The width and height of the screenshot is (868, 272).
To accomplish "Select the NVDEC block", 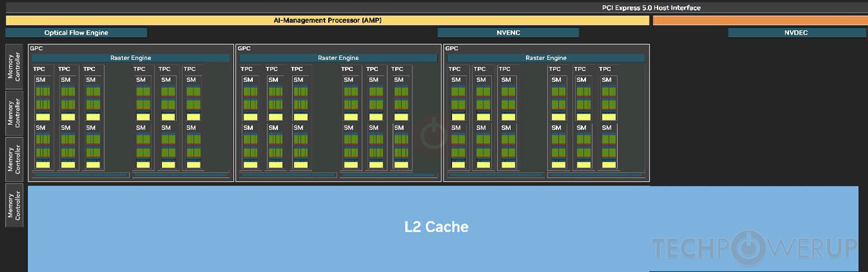I will click(796, 33).
